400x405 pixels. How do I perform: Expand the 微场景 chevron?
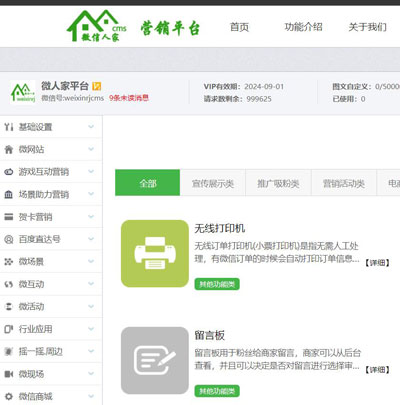pyautogui.click(x=91, y=261)
